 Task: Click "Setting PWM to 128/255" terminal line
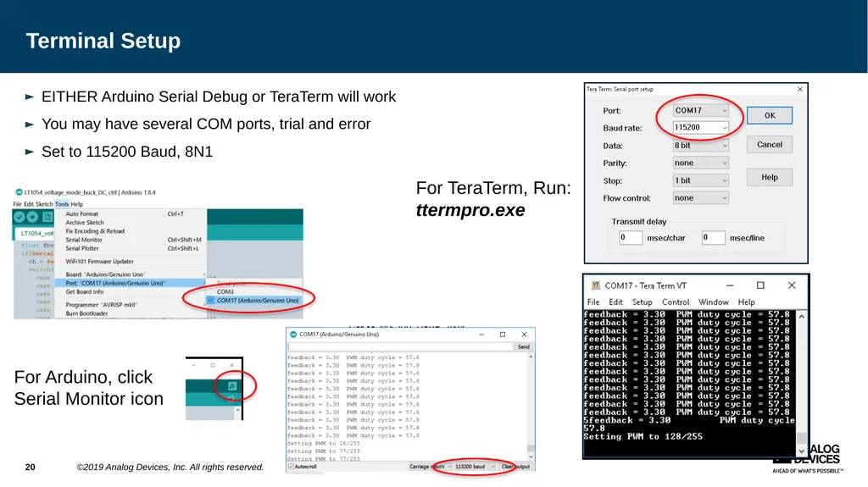(643, 437)
